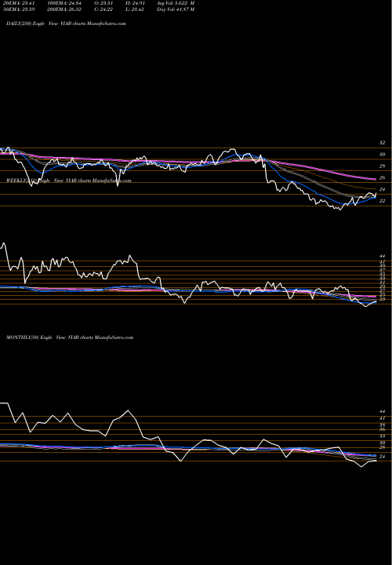Click the 22 price label on daily chart
This screenshot has height=565, width=392.
tap(382, 201)
